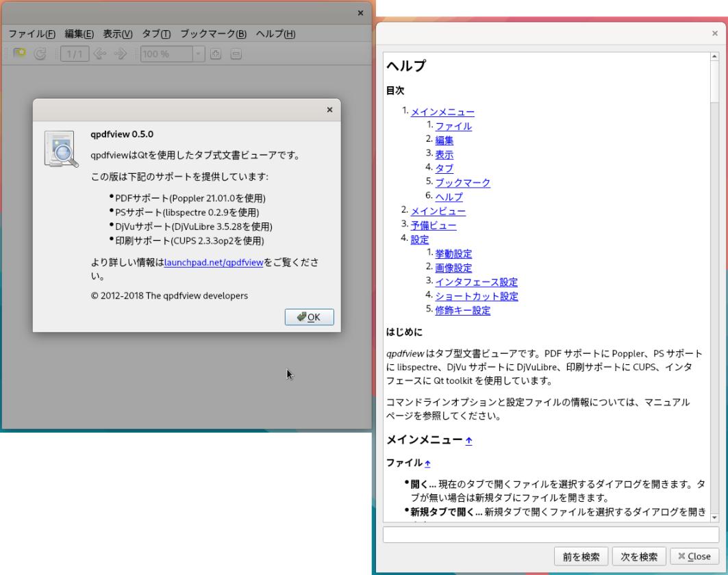Open file icon in qpdfview toolbar

pos(19,54)
